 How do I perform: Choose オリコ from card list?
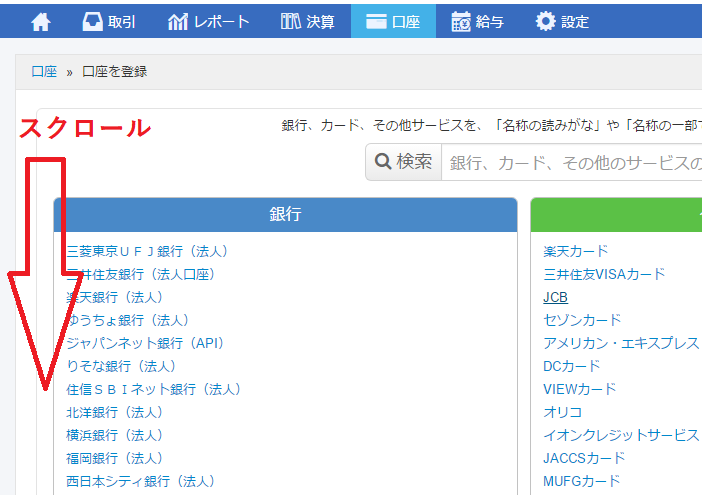(x=562, y=412)
